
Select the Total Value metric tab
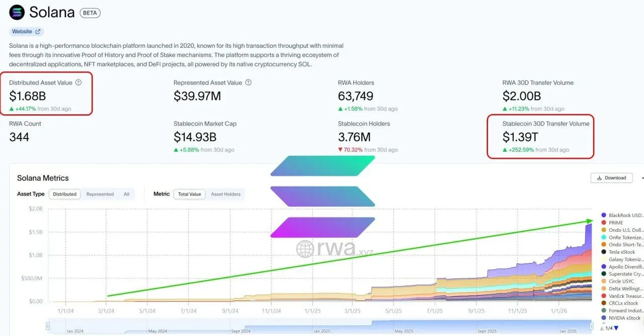190,194
